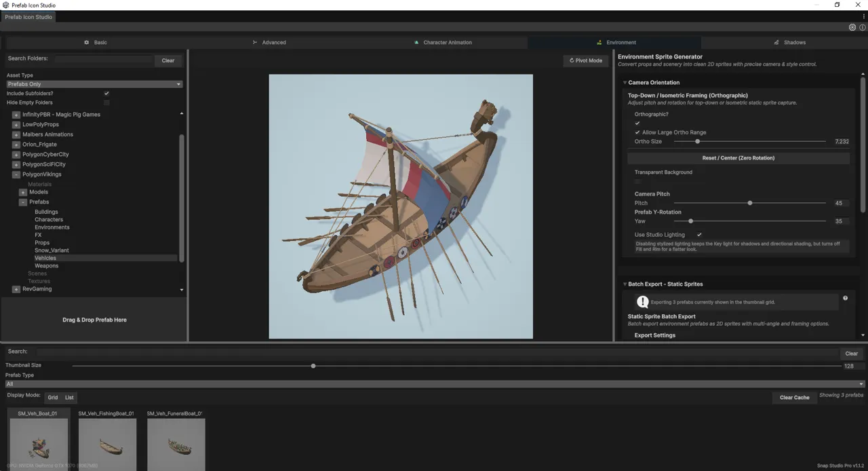Click the help question mark in Batch Export
868x471 pixels.
click(x=845, y=298)
